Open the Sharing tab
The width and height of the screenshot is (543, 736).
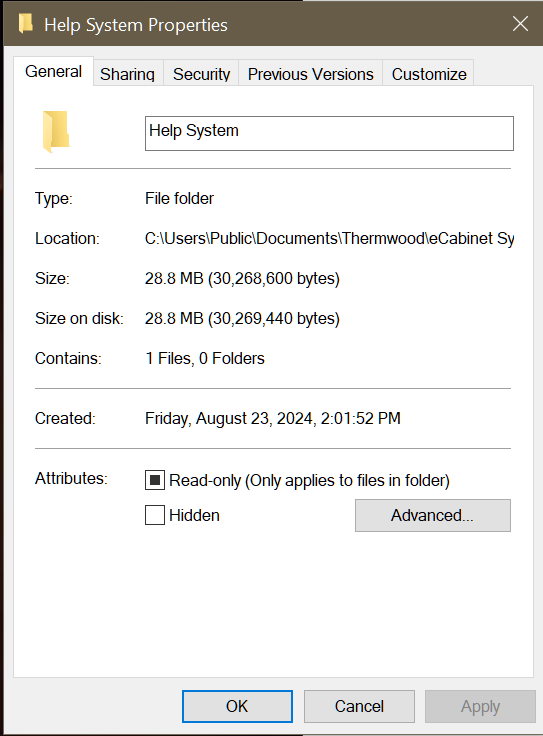coord(128,74)
